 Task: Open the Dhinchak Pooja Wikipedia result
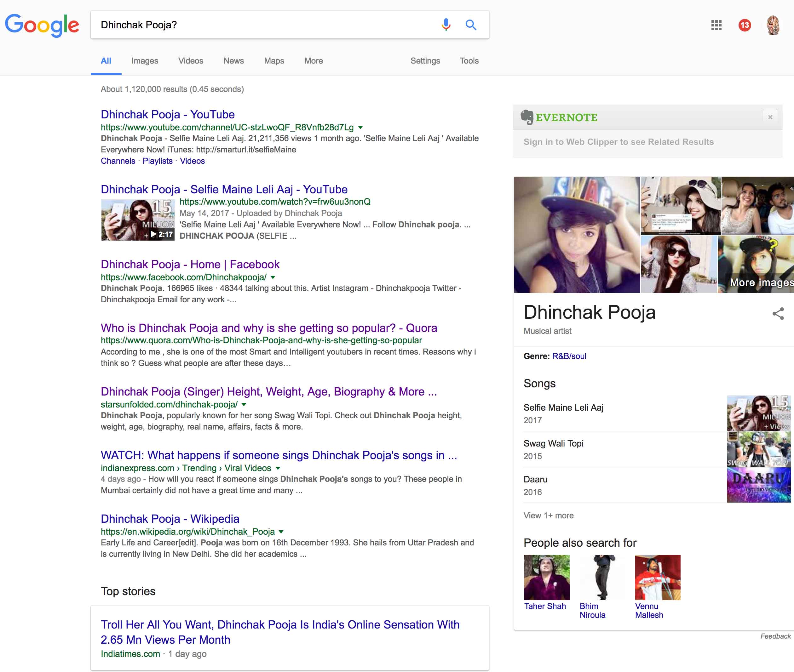170,519
